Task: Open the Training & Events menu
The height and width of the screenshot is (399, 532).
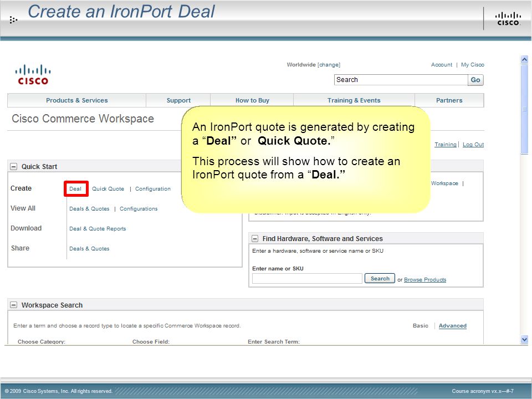Action: [x=354, y=100]
